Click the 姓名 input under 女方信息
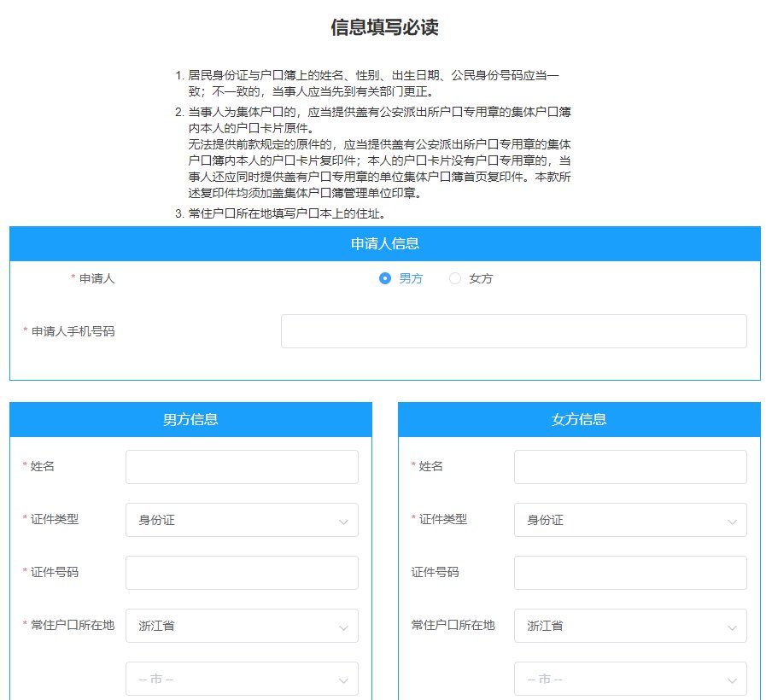The width and height of the screenshot is (766, 700). click(x=630, y=467)
